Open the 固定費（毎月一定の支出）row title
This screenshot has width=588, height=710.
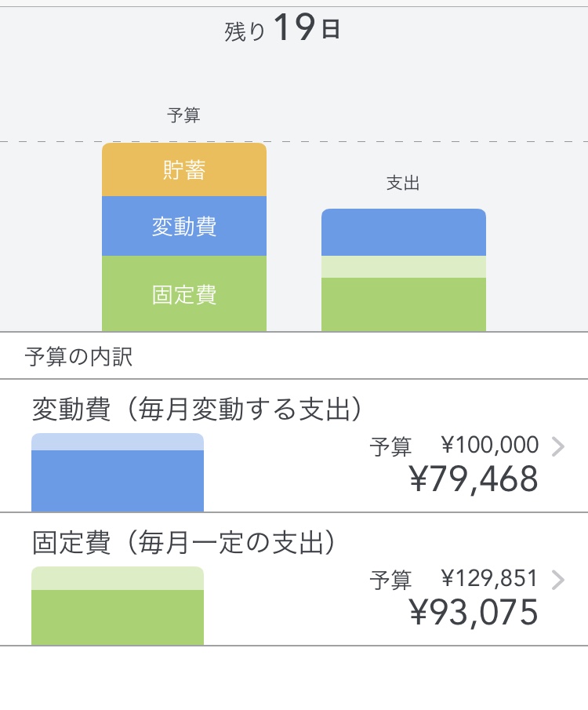coord(183,542)
